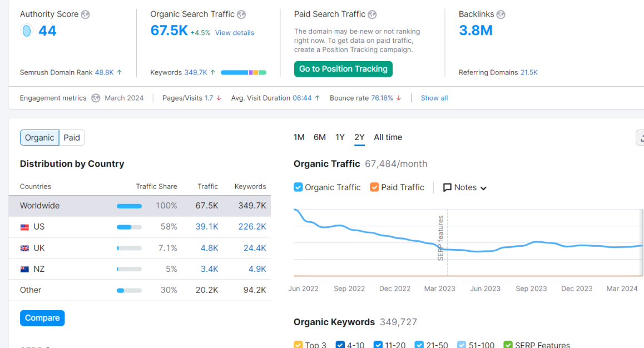
Task: Click the SERP features marker on chart
Action: pos(440,238)
